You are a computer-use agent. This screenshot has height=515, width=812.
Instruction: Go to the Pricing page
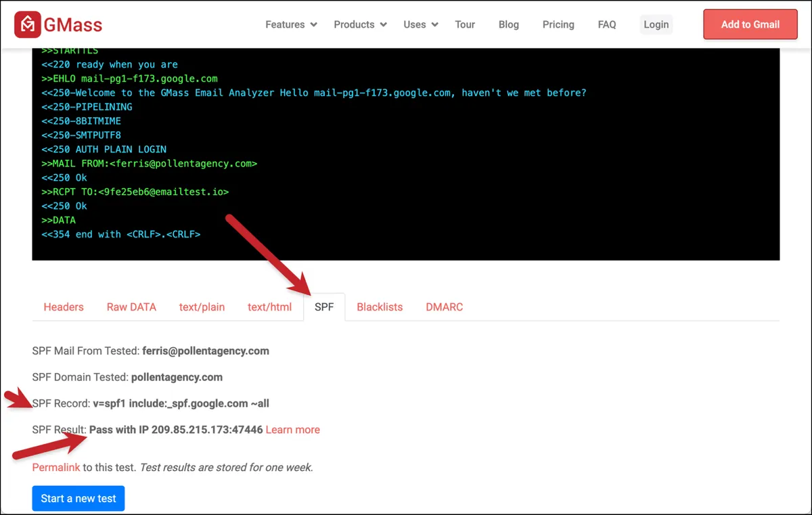coord(558,24)
